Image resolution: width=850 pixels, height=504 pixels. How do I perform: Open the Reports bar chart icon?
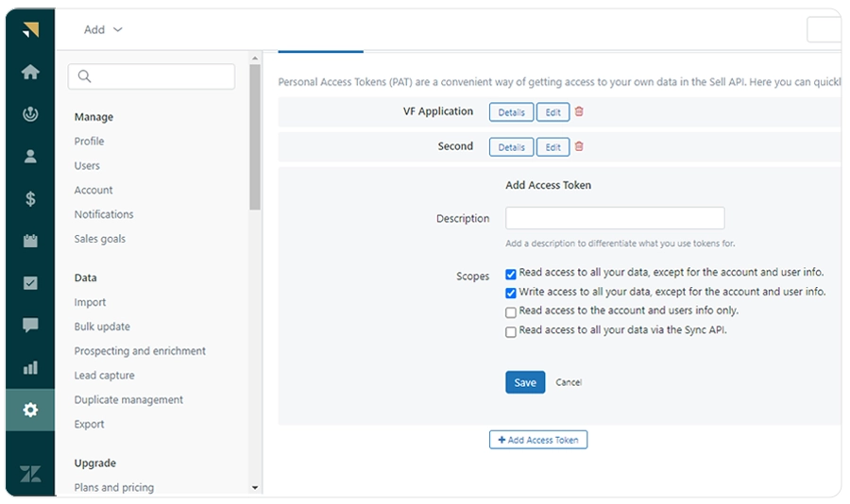coord(30,368)
